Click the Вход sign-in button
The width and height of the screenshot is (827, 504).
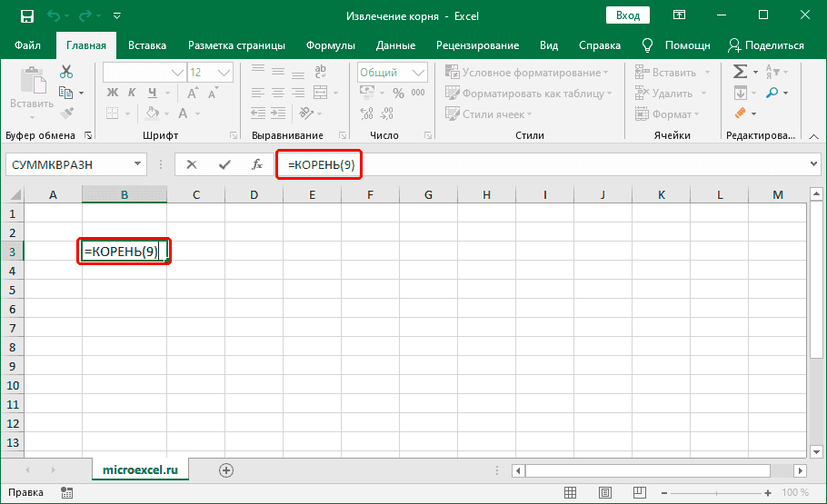coord(627,16)
